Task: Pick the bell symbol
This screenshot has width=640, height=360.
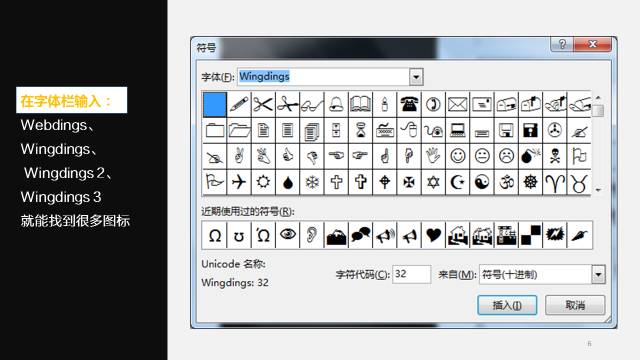Action: click(x=336, y=104)
